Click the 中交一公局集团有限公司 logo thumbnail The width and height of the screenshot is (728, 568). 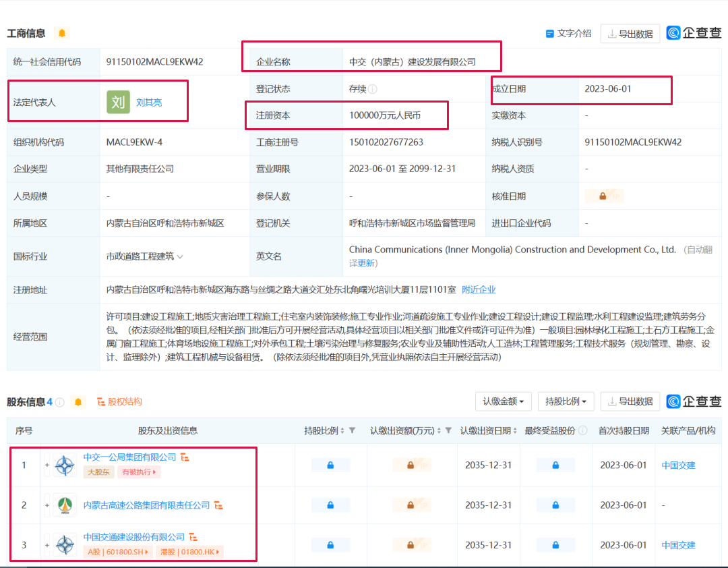[65, 465]
